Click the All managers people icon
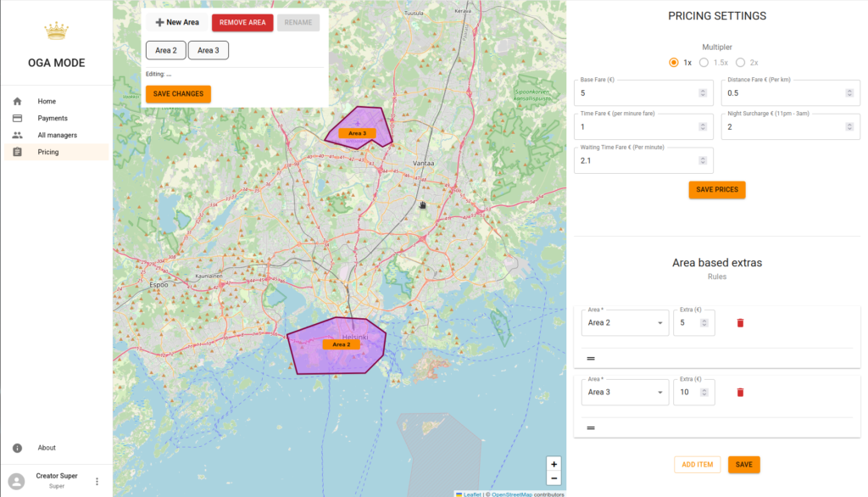This screenshot has height=497, width=868. coord(17,135)
